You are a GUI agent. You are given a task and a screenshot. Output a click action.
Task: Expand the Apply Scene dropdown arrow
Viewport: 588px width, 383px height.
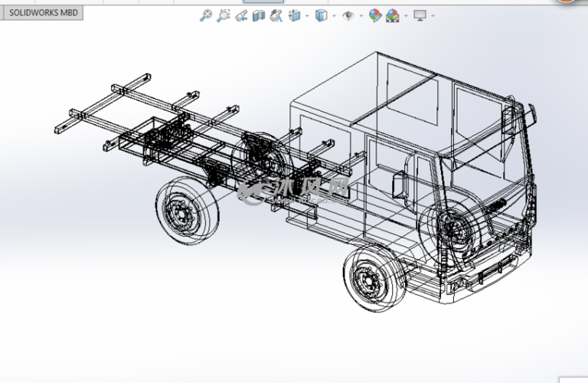click(x=404, y=15)
